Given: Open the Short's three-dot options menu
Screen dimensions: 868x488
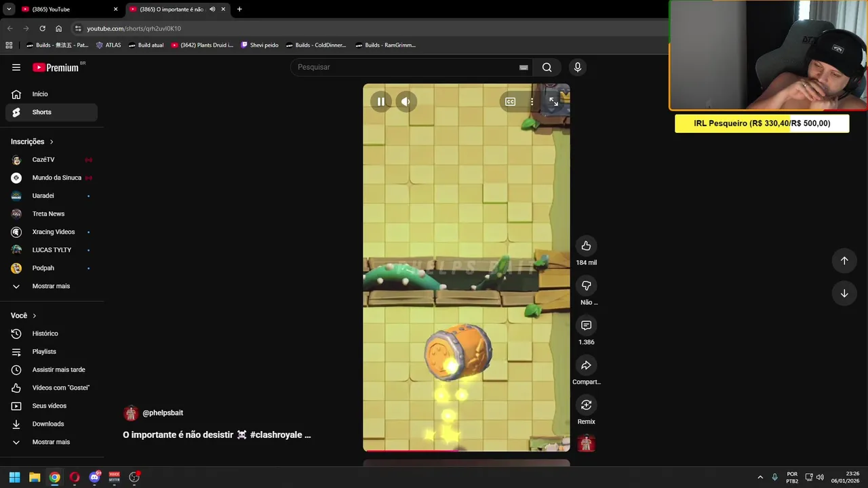Looking at the screenshot, I should pyautogui.click(x=532, y=102).
